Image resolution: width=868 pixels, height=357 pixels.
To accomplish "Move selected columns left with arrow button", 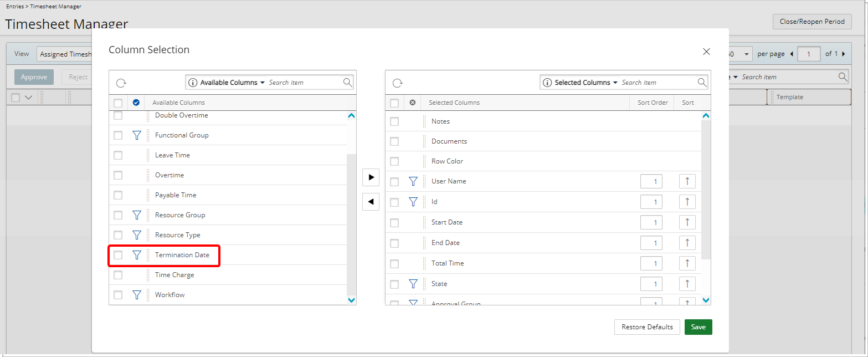I will coord(371,202).
